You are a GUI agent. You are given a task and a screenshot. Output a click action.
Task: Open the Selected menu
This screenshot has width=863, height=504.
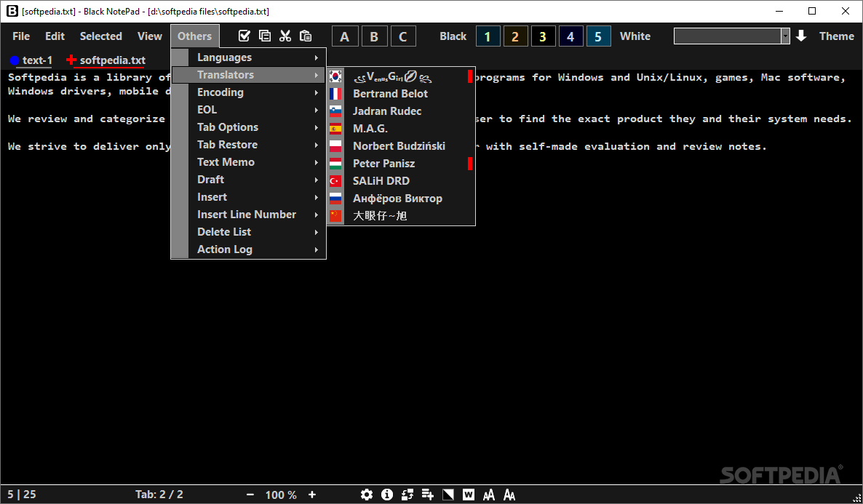point(100,36)
